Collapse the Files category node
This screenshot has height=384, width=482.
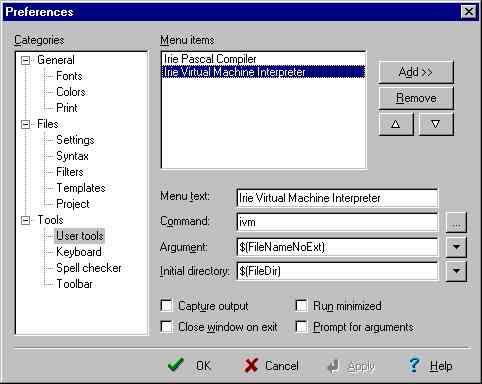(26, 124)
